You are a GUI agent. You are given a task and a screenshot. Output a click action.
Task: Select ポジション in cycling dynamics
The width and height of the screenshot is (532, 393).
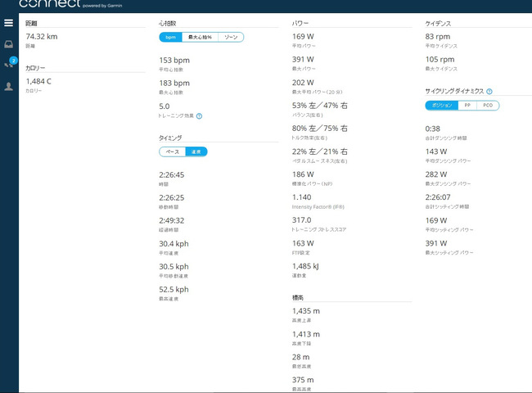pyautogui.click(x=442, y=106)
